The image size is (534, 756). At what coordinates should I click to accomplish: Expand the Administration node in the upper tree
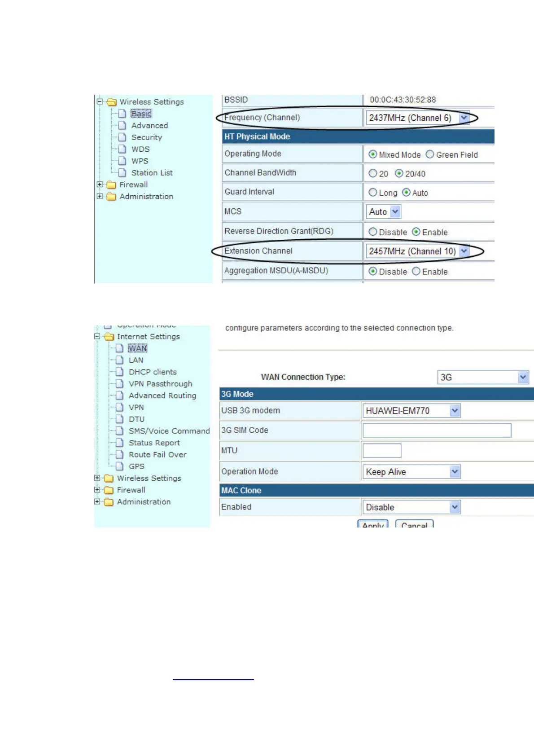(x=100, y=196)
